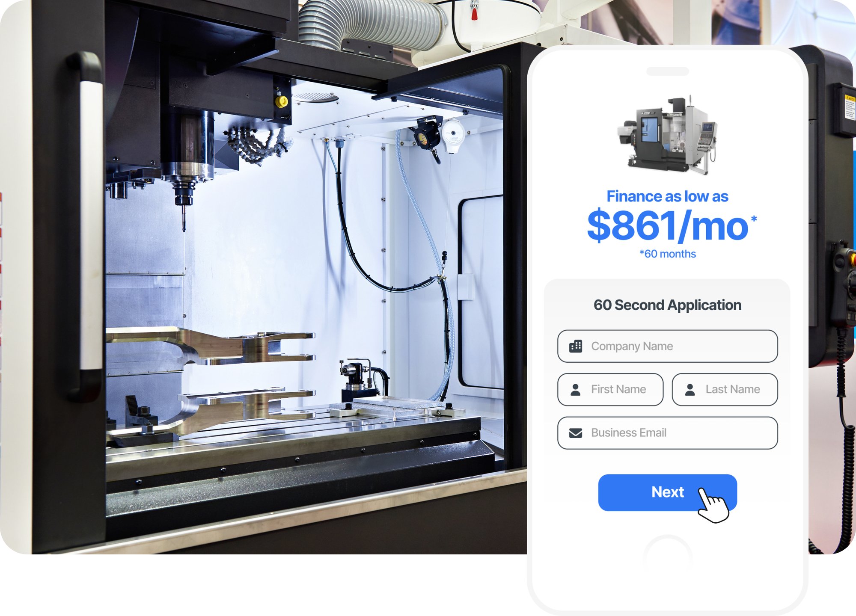This screenshot has height=616, width=856.
Task: Click the '60 Second Application' title
Action: click(667, 305)
